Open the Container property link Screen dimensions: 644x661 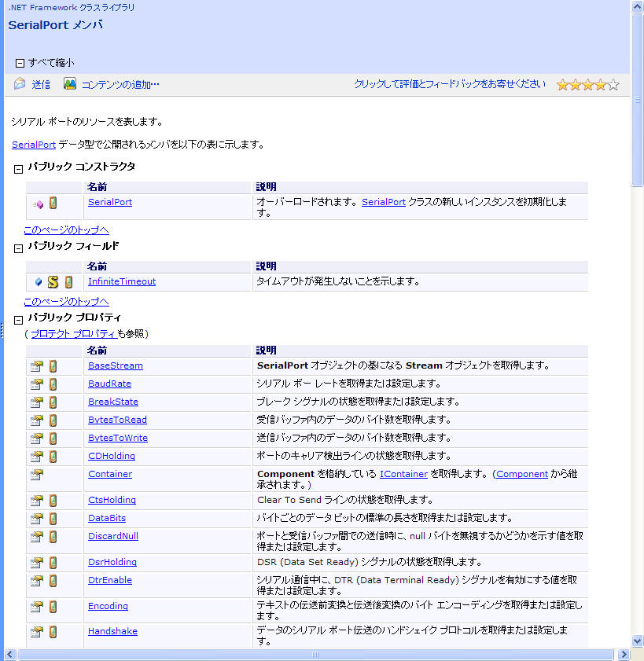pyautogui.click(x=110, y=474)
